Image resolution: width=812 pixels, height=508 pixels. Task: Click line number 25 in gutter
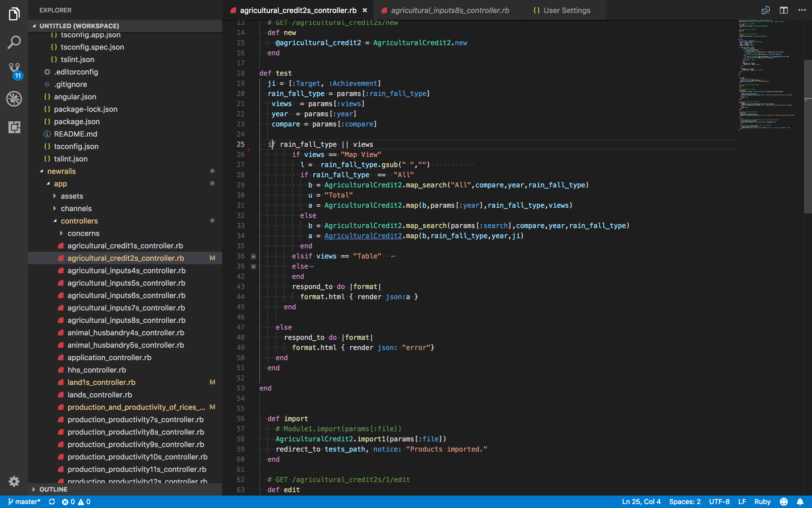[x=240, y=144]
